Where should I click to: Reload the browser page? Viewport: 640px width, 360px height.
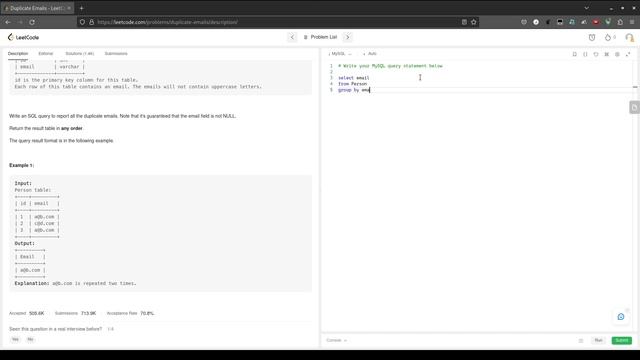point(32,22)
